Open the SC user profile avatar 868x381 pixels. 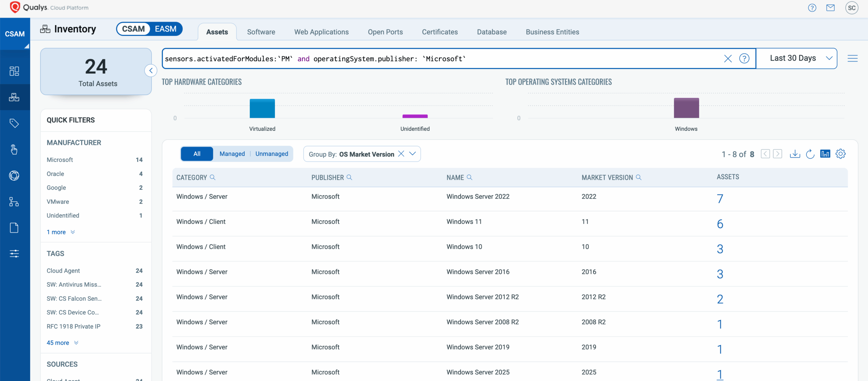click(851, 8)
